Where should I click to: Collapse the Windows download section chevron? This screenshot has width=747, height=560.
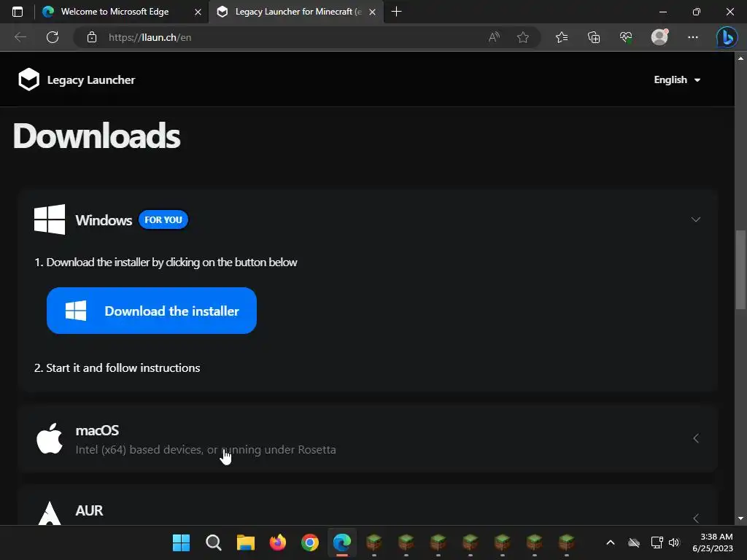click(695, 219)
